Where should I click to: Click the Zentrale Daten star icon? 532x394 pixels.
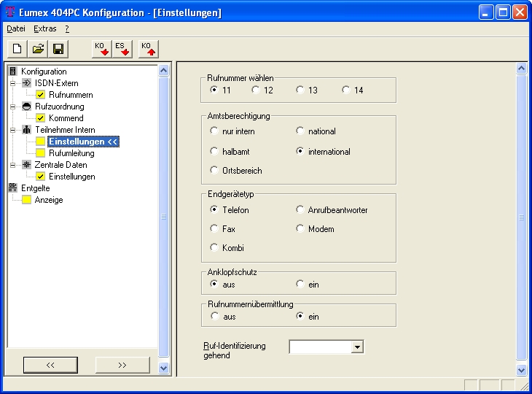[26, 165]
